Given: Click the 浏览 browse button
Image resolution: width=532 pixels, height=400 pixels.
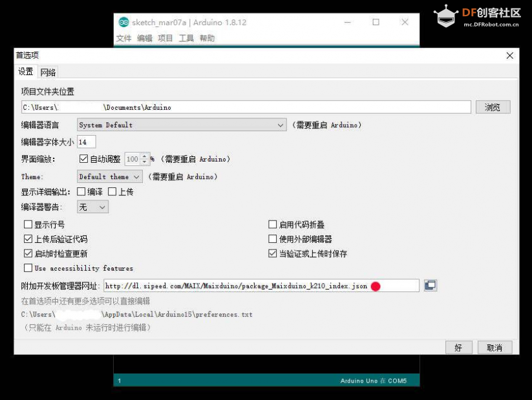Looking at the screenshot, I should (493, 107).
